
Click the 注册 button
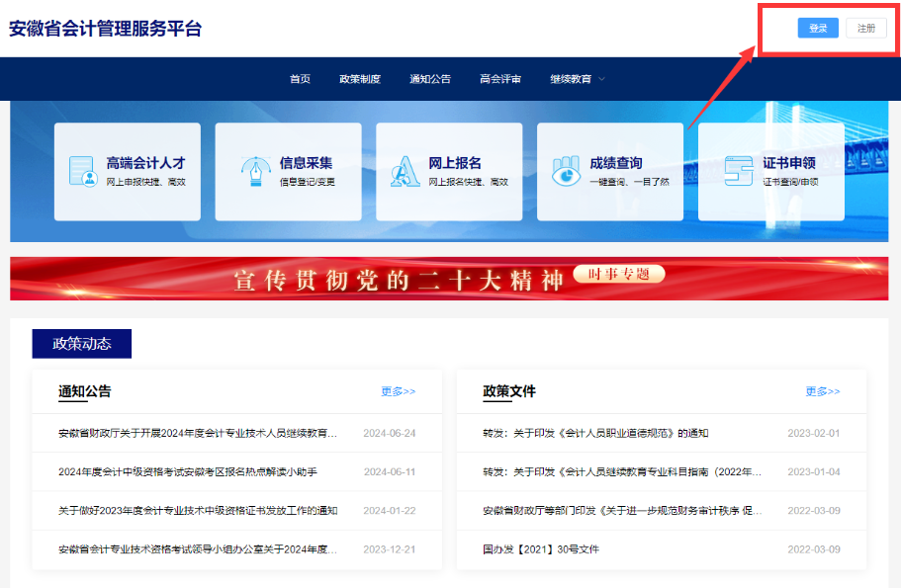pyautogui.click(x=865, y=27)
